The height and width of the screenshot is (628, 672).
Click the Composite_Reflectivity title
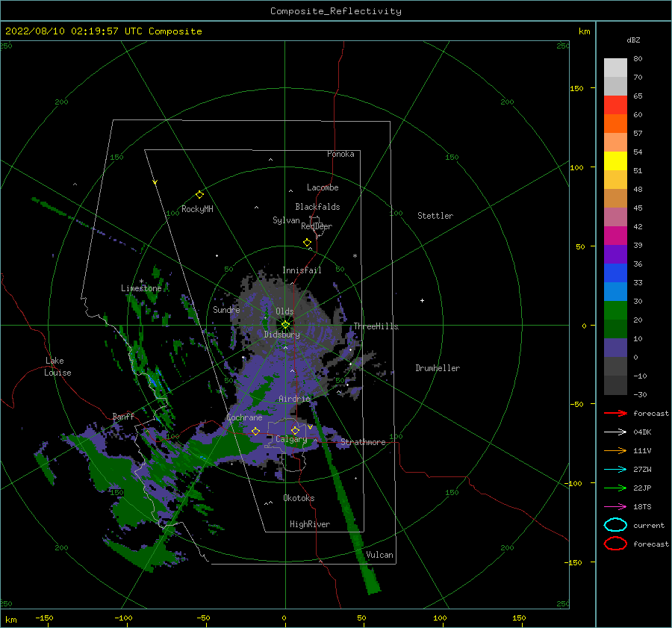(336, 11)
